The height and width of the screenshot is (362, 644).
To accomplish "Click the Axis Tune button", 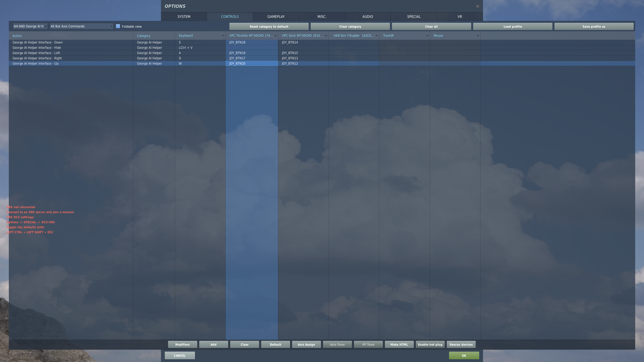I will coord(337,344).
